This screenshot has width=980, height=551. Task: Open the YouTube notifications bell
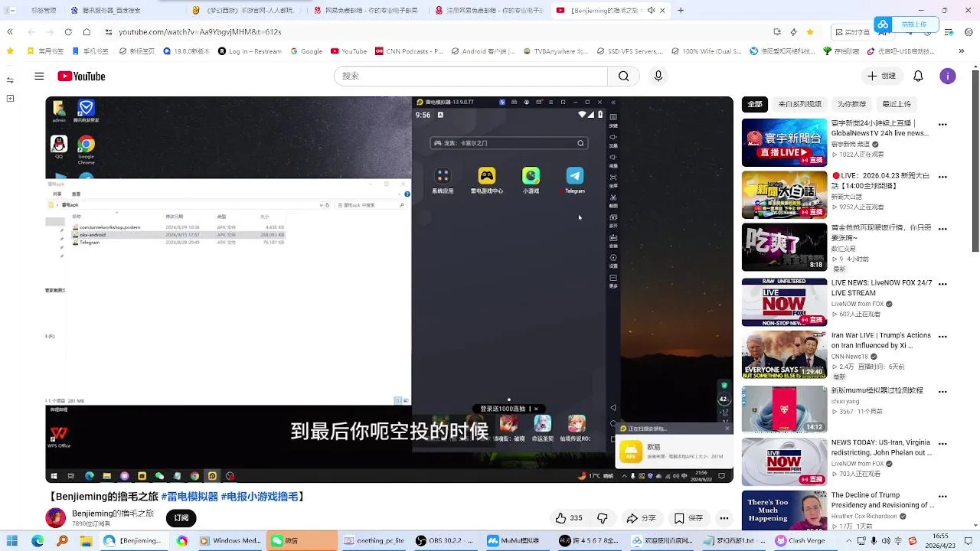[x=918, y=76]
